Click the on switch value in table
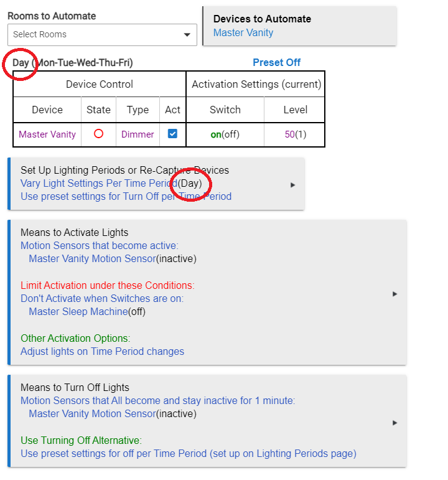Screen dimensions: 448x480 (216, 134)
